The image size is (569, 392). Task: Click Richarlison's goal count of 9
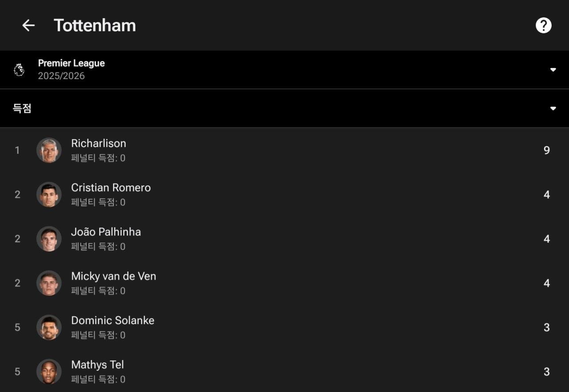[x=547, y=150]
